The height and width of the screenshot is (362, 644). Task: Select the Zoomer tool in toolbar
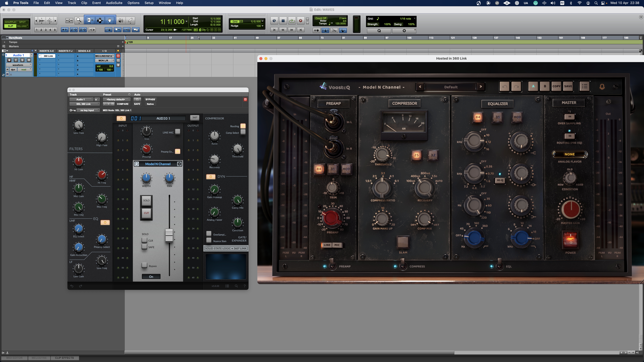click(x=79, y=20)
